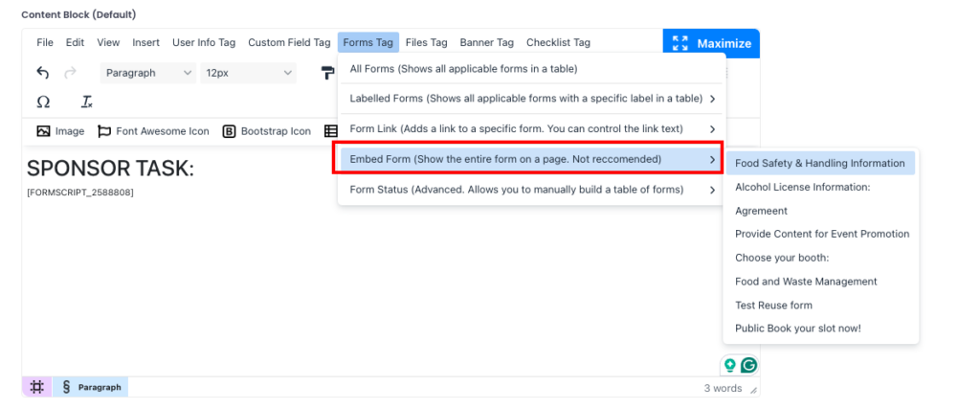
Task: Expand the Form Status submenu
Action: [x=531, y=190]
